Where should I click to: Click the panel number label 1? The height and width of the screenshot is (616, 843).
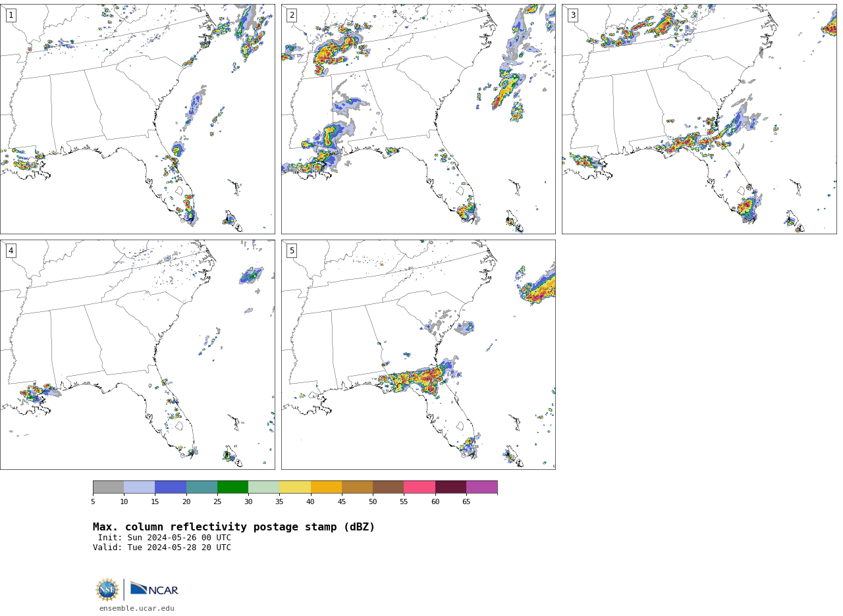11,15
